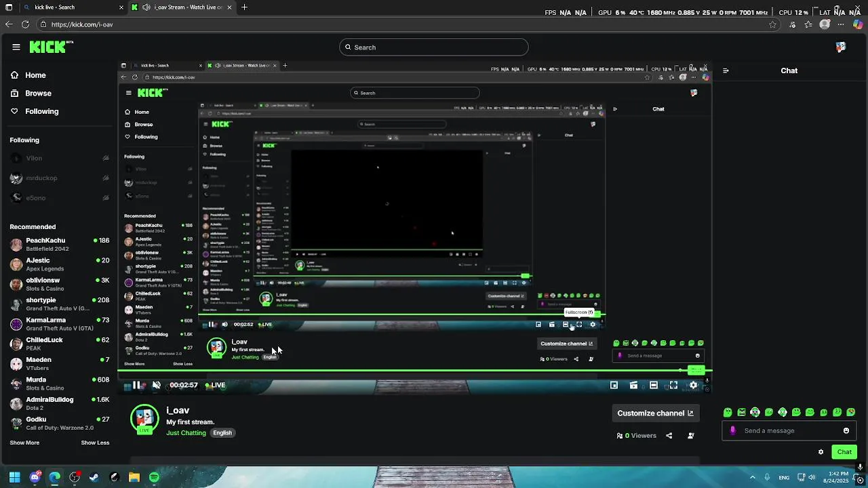This screenshot has height=488, width=868.
Task: Switch to the 'kick live - Search' tab
Action: [x=73, y=7]
